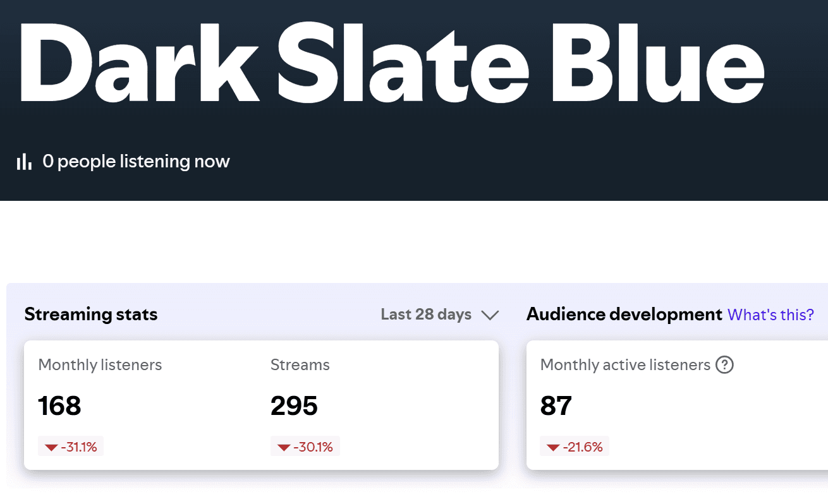Click the listening-now bar chart icon

pos(24,162)
